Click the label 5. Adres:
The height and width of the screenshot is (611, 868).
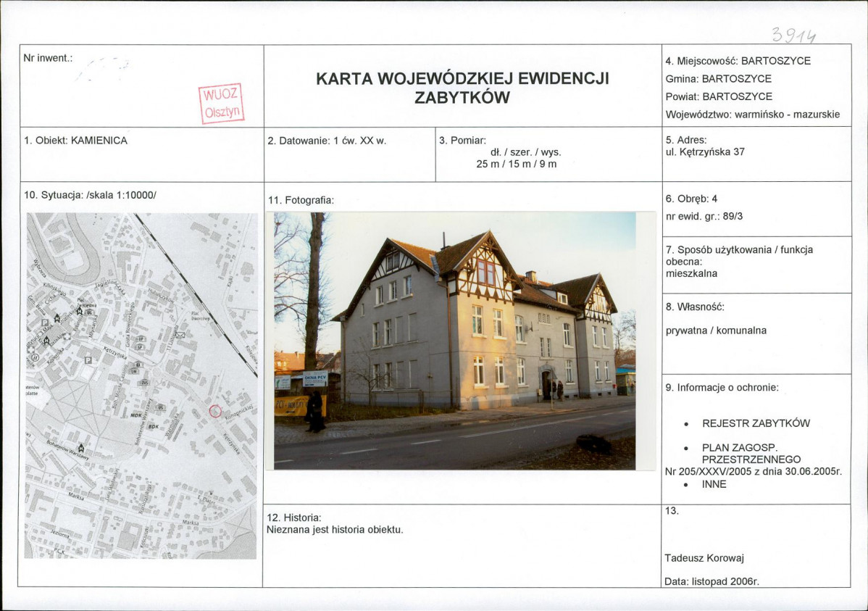(x=686, y=140)
